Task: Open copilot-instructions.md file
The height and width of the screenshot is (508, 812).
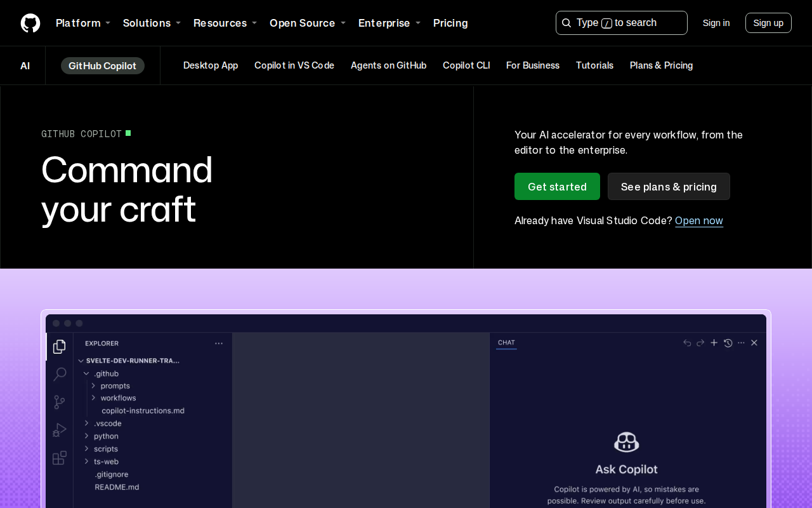Action: [143, 411]
